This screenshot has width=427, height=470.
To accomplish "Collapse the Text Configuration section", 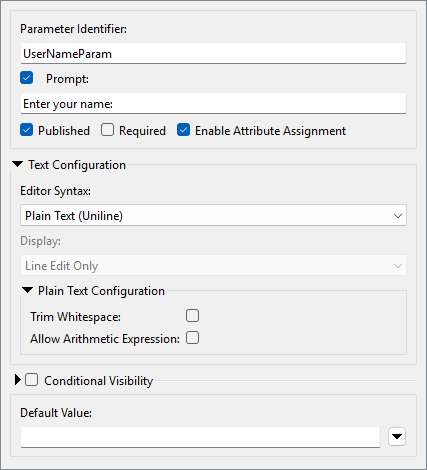I will [17, 164].
